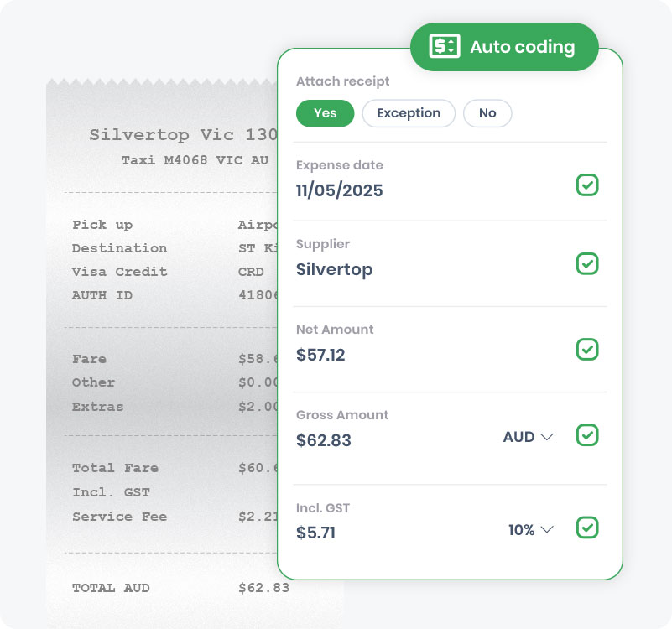The image size is (672, 629).
Task: Select the 'Exception' attach receipt option
Action: (409, 113)
